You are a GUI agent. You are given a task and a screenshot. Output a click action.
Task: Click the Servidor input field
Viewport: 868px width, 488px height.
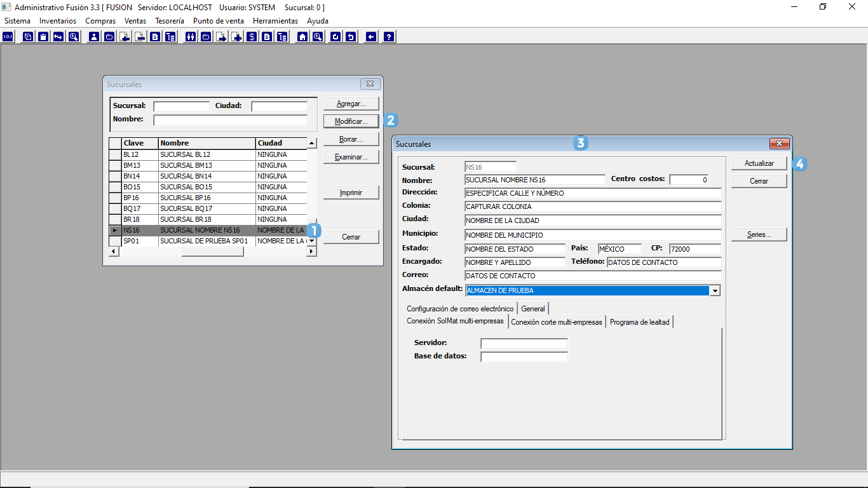524,344
